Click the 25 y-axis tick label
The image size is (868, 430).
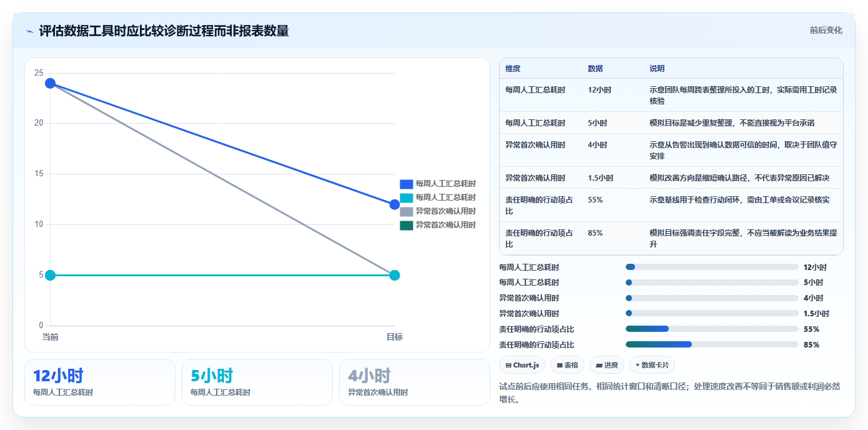pyautogui.click(x=39, y=73)
